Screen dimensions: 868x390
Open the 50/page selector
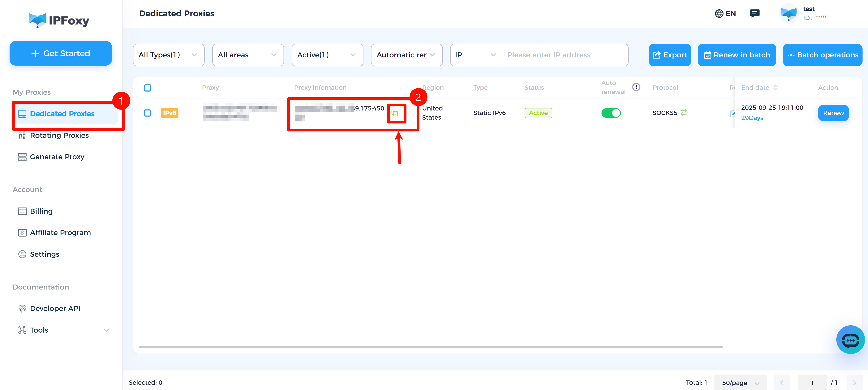coord(740,382)
